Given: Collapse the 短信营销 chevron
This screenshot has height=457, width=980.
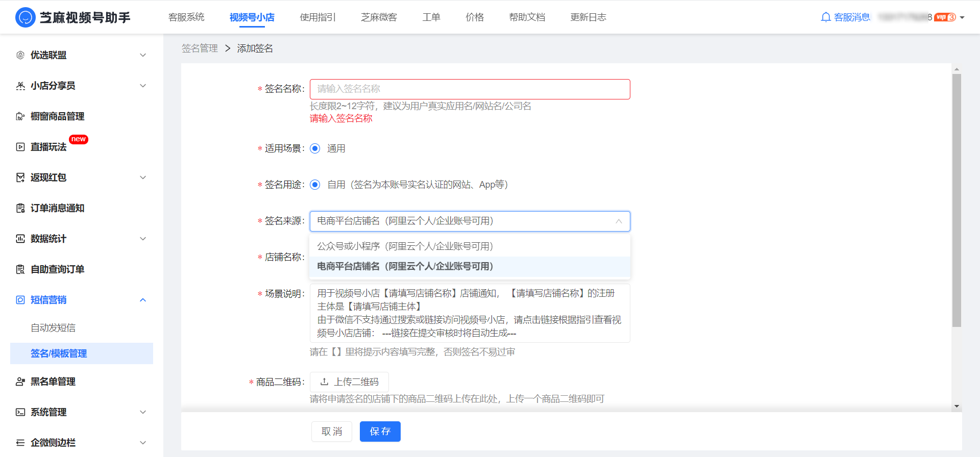Looking at the screenshot, I should pyautogui.click(x=143, y=300).
